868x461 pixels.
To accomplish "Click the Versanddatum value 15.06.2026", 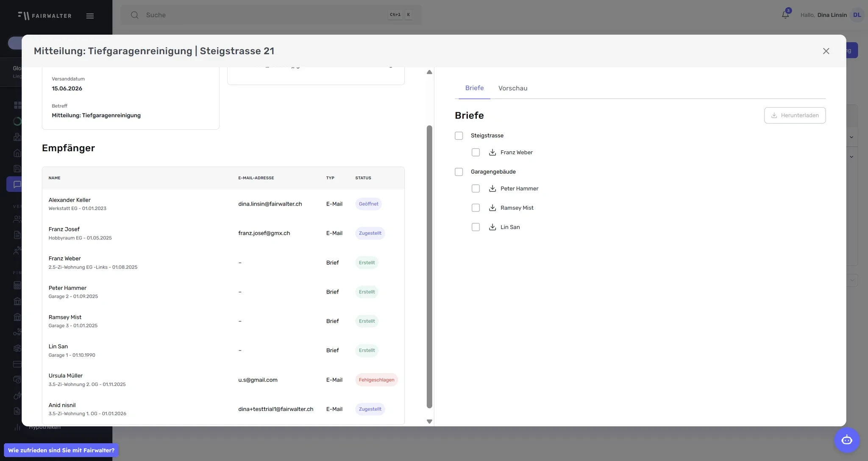I will (x=67, y=89).
